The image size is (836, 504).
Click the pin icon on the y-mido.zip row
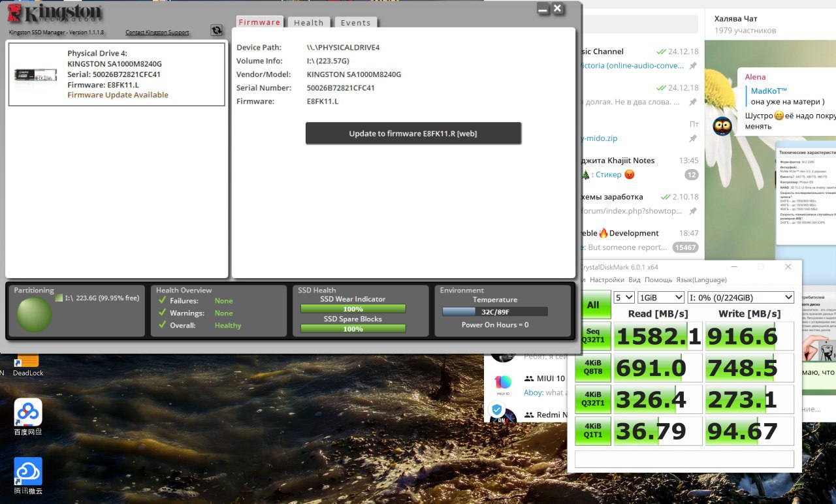coord(693,138)
